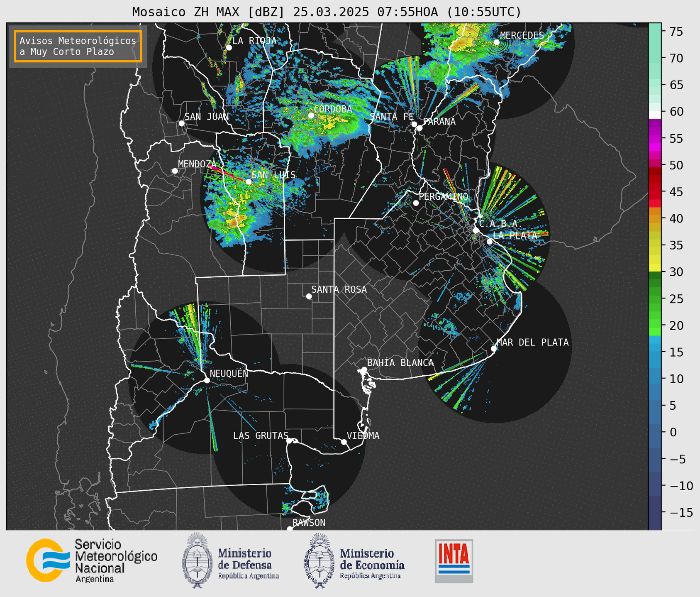Click the Ministerio de Defensa text
This screenshot has width=700, height=597.
pyautogui.click(x=248, y=563)
